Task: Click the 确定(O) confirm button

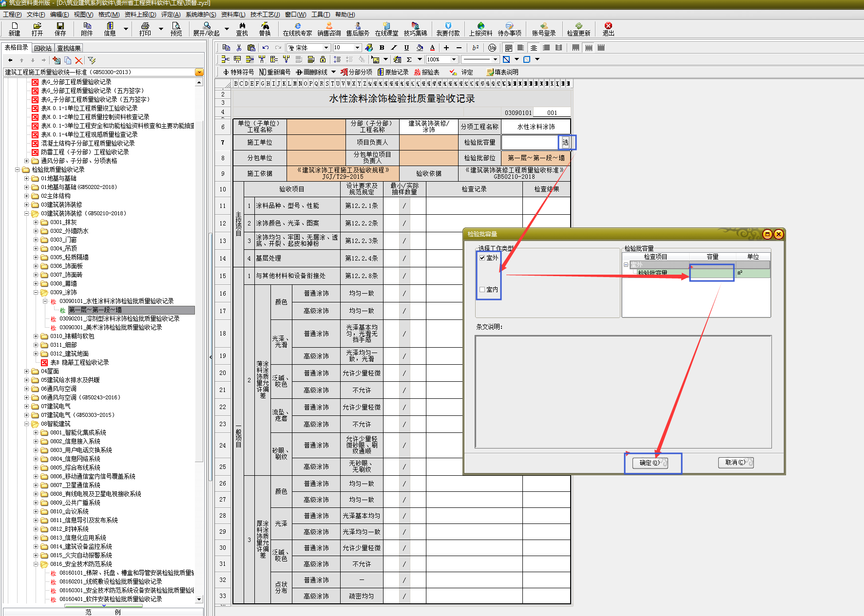Action: tap(650, 463)
